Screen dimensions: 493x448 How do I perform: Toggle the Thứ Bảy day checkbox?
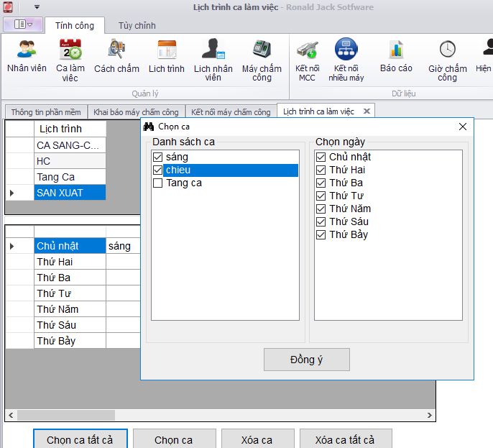321,235
